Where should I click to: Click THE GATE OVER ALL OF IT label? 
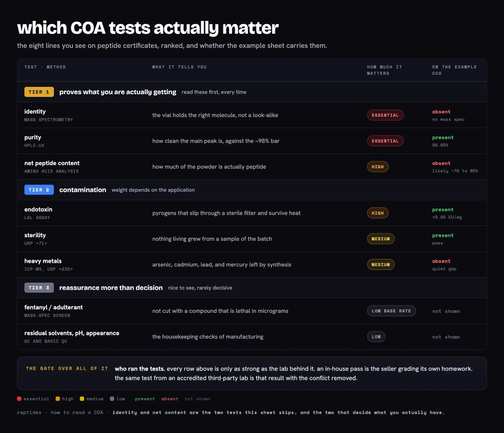[x=67, y=368]
